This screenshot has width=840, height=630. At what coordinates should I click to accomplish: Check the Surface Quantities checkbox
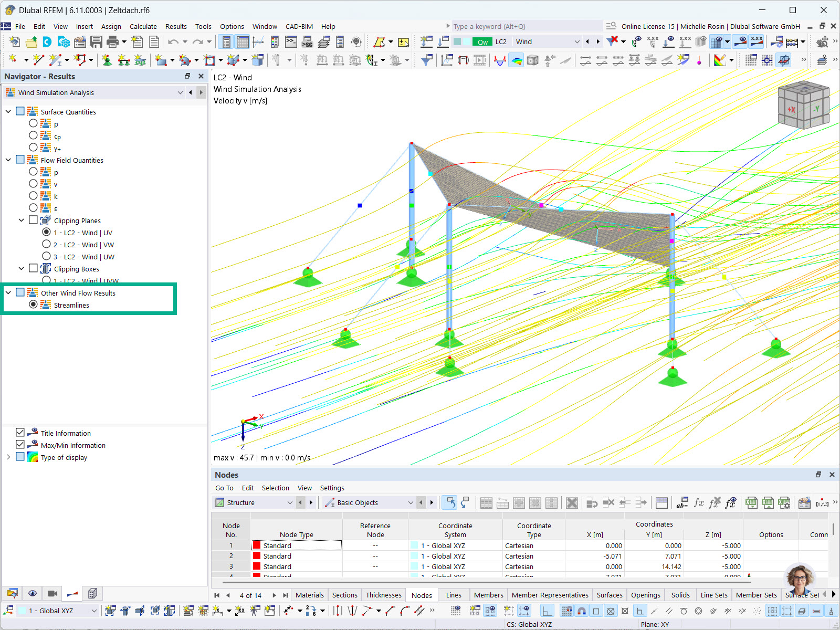(20, 111)
